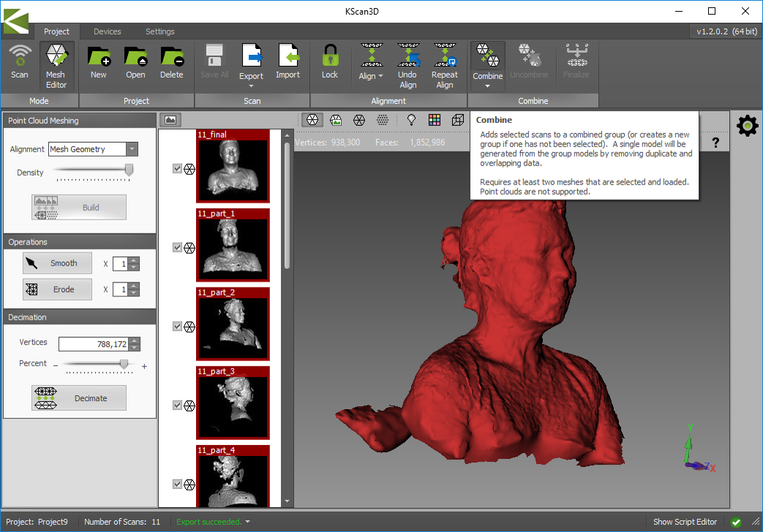Screen dimensions: 763x532
Task: Click the KScan3D logo icon
Action: tap(16, 20)
